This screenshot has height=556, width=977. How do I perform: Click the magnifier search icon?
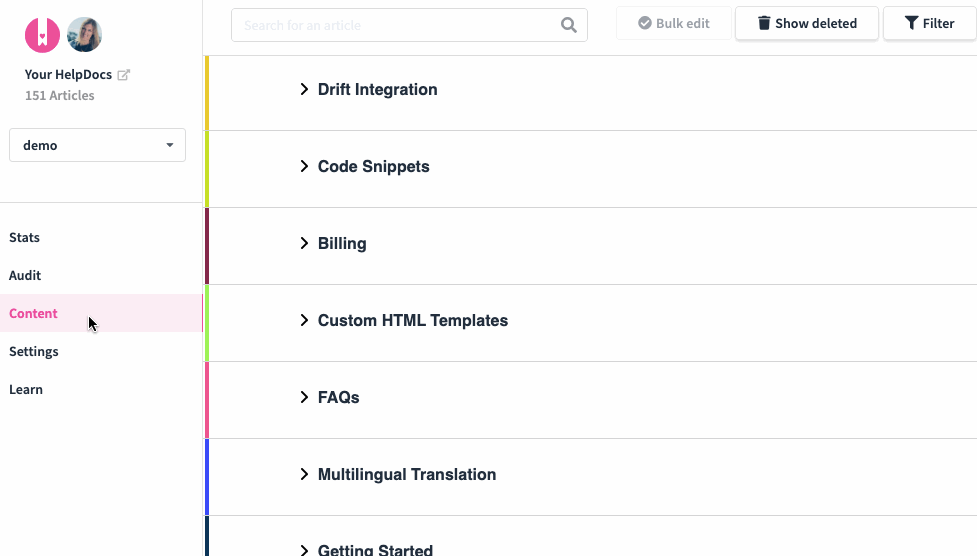(568, 25)
